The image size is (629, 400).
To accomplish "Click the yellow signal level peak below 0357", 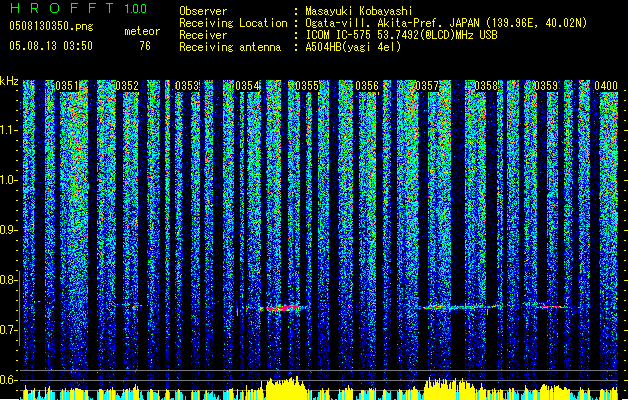I will pyautogui.click(x=447, y=388).
